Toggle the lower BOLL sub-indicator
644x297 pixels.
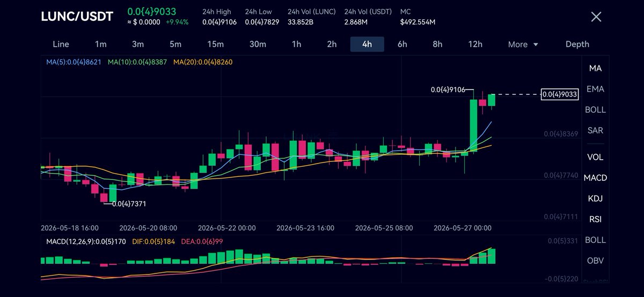pyautogui.click(x=595, y=240)
